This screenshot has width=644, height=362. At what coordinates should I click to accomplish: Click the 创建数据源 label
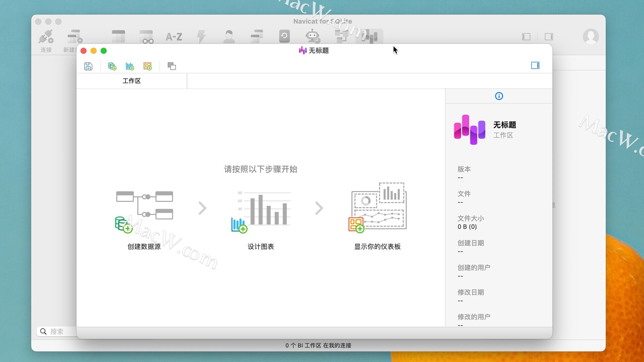pos(144,247)
